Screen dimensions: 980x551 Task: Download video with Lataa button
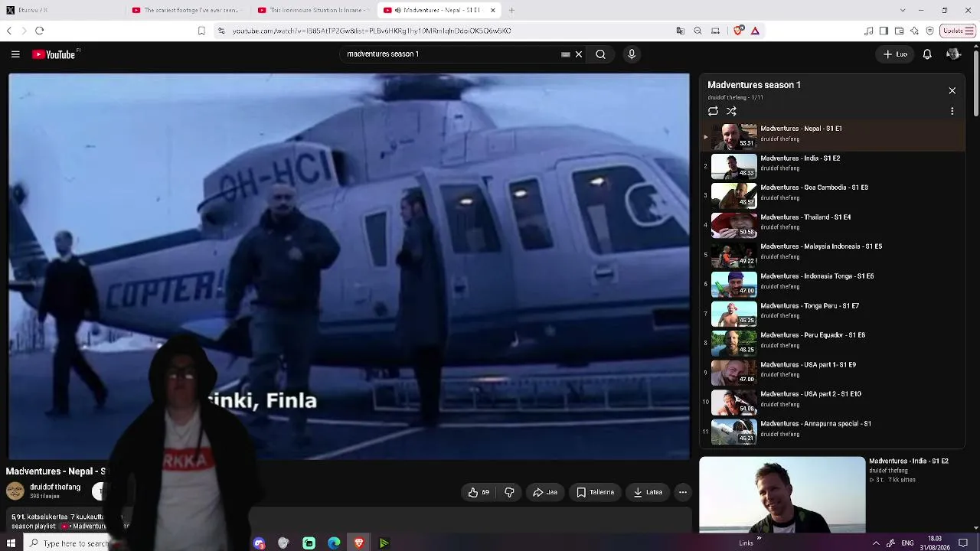(648, 492)
